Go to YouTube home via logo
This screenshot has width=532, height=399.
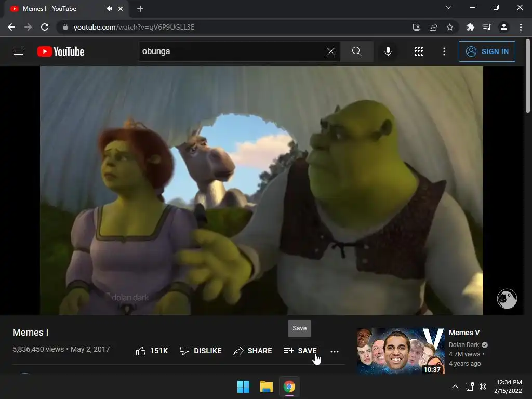[x=61, y=51]
